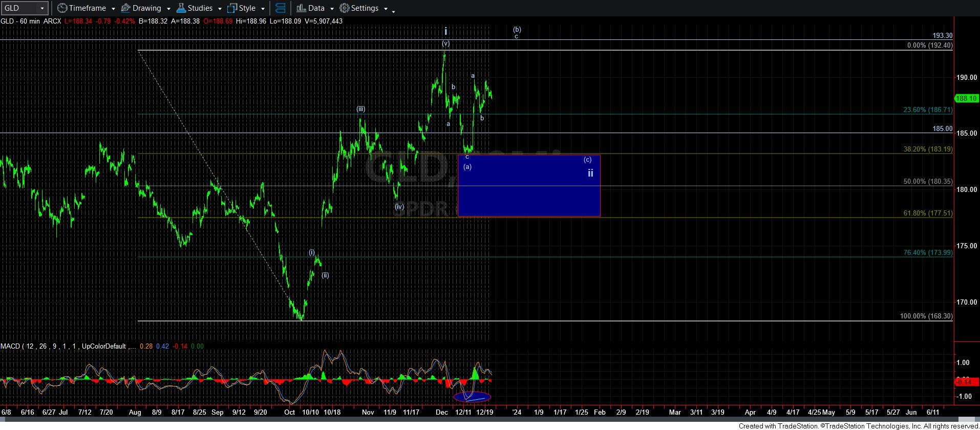Screen dimensions: 980x430
Task: Select the (c) label inside blue box
Action: click(x=588, y=160)
